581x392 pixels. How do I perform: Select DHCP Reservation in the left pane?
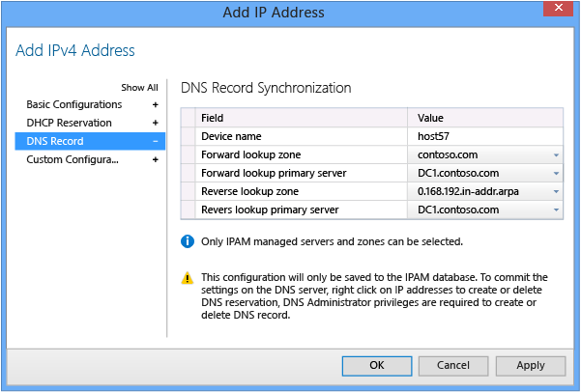[69, 123]
